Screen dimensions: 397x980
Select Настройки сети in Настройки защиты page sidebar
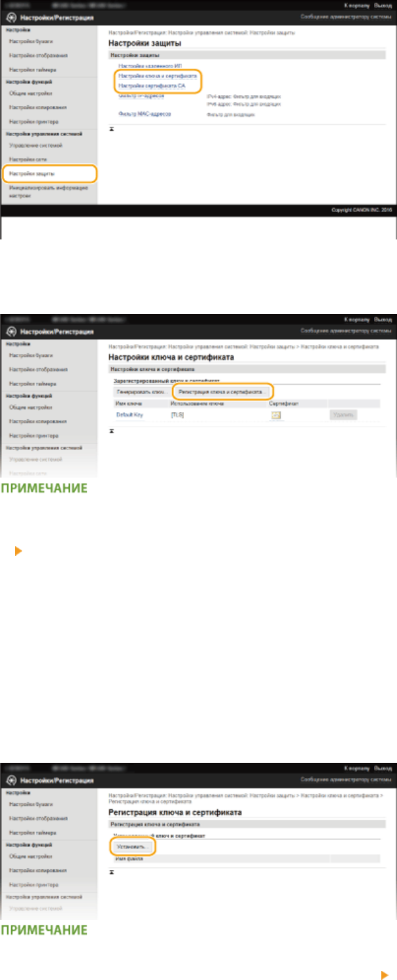(x=27, y=159)
